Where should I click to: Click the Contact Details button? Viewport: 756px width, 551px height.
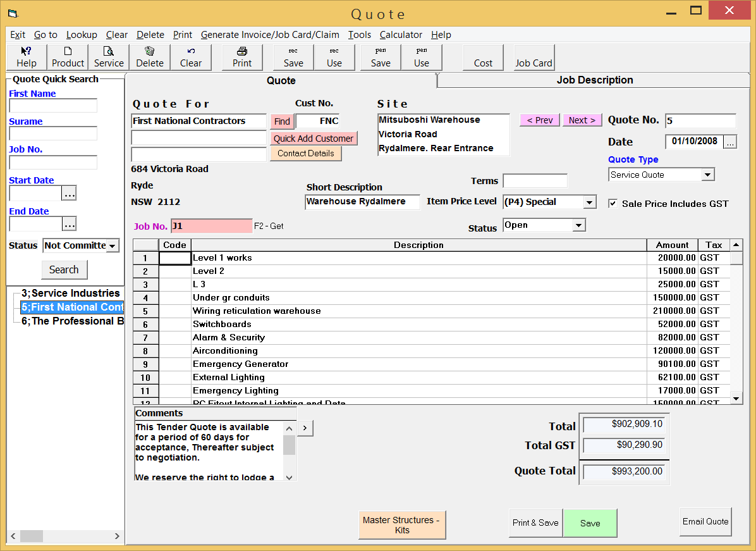[x=306, y=154]
